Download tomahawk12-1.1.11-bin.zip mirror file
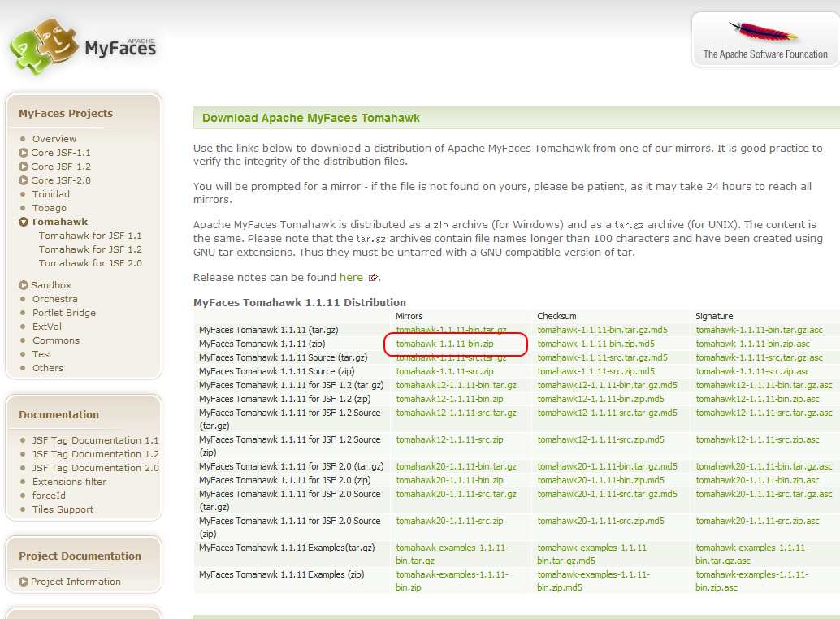Viewport: 840px width, 619px height. click(x=449, y=400)
